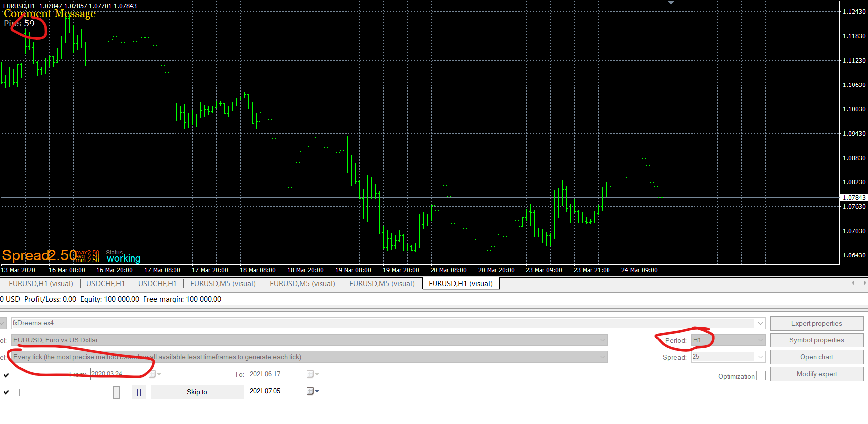Click the Modify expert button
The height and width of the screenshot is (424, 868).
pos(816,374)
